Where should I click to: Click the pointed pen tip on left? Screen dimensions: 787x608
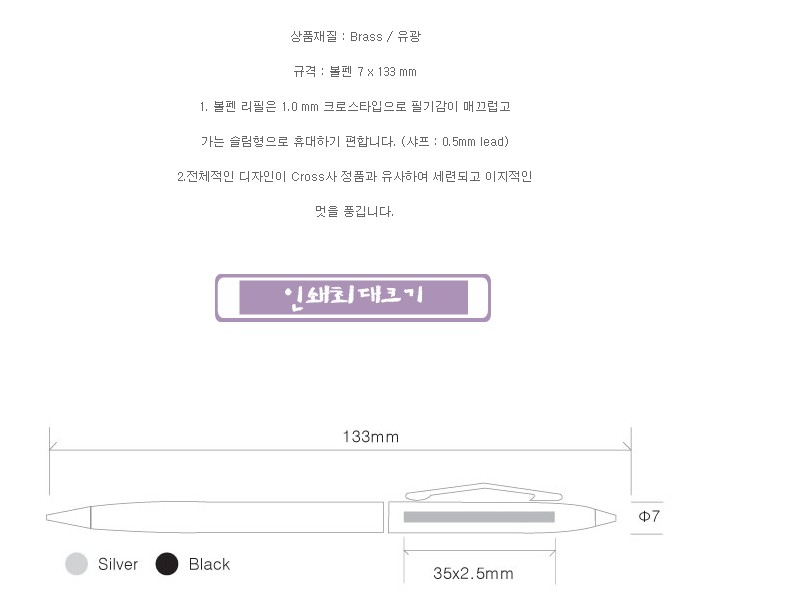(x=66, y=517)
